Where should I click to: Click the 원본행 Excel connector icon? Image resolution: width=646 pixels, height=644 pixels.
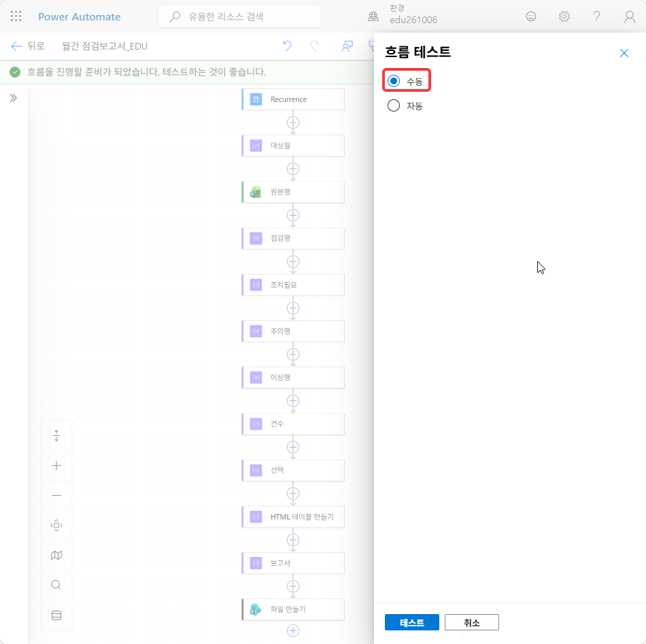[256, 192]
